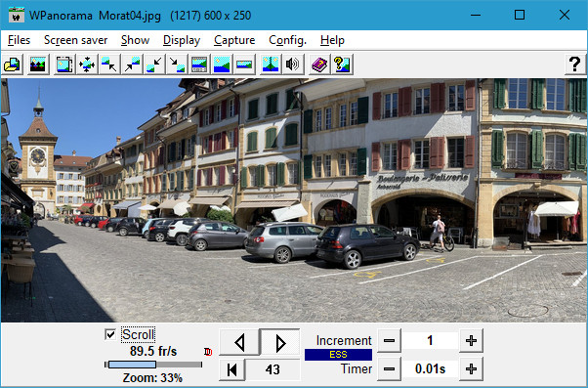Increase the Timer value with plus
The width and height of the screenshot is (588, 388).
point(471,368)
